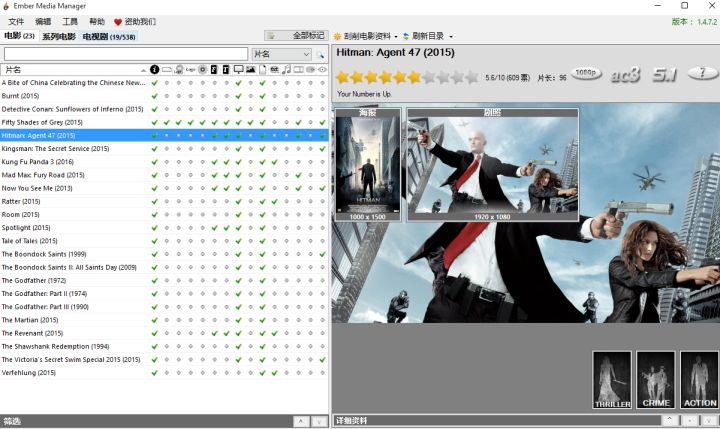Expand the 详细资料 panel with the up arrow
This screenshot has height=429, width=720.
coord(669,420)
